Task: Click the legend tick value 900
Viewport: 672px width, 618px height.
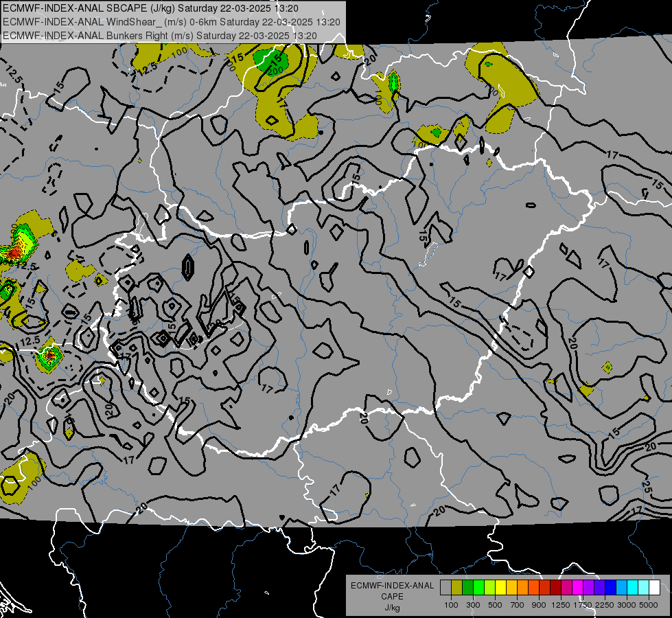Action: tap(539, 605)
